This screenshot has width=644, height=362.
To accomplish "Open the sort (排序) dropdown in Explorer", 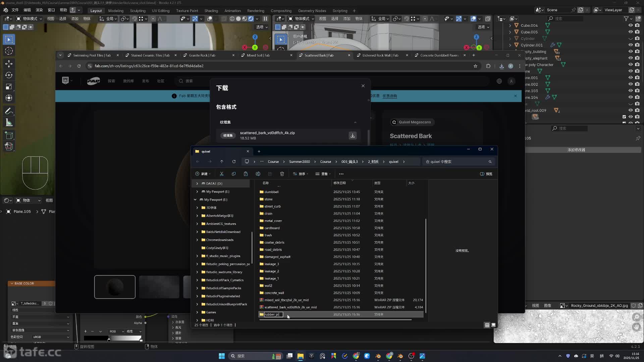I will coord(301,174).
